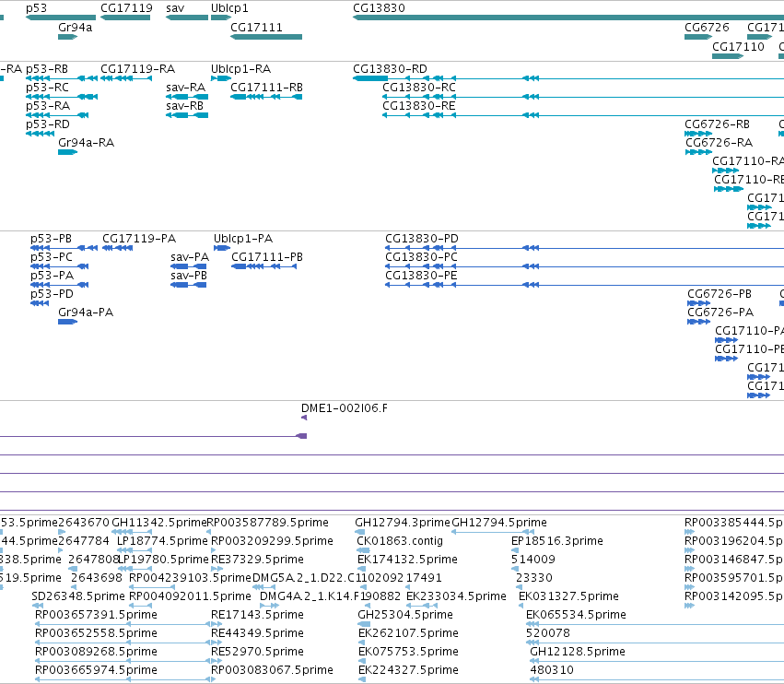Open protein sav-PA
The height and width of the screenshot is (684, 784).
(x=190, y=256)
